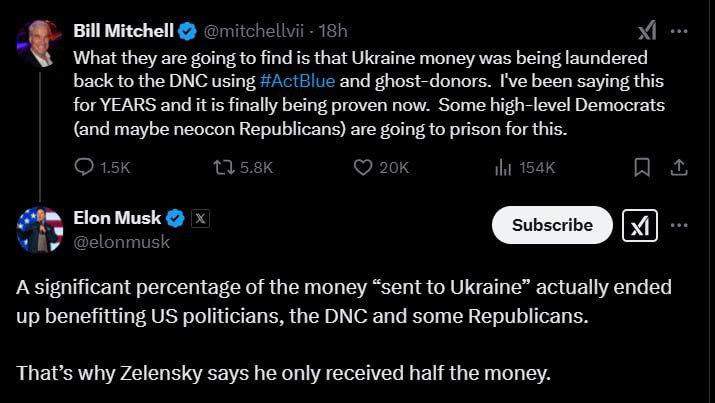View analytics for Bill Mitchell's post
Viewport: 715px width, 403px height.
click(x=504, y=168)
